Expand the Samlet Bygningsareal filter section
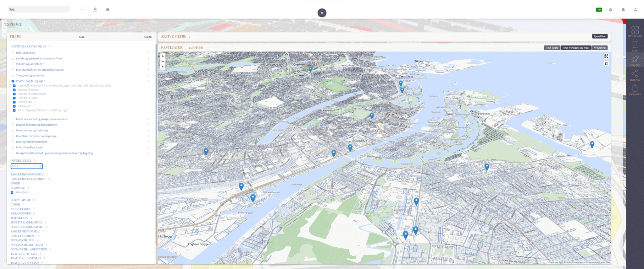 47,175
